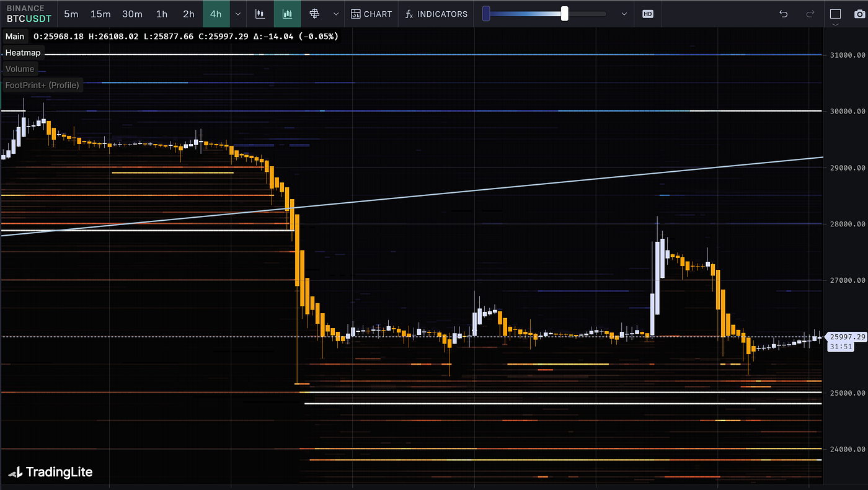Click the heatmap slider's left handle
This screenshot has width=868, height=490.
486,14
